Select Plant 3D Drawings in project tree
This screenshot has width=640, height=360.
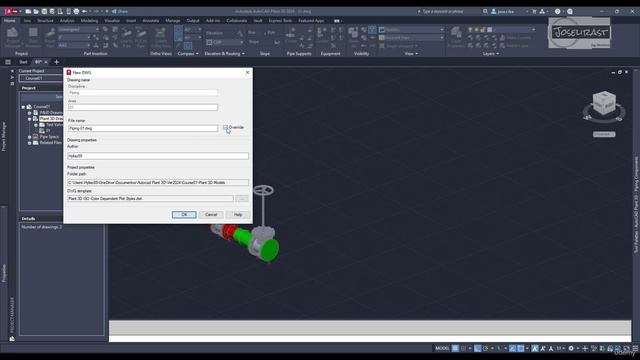[51, 119]
